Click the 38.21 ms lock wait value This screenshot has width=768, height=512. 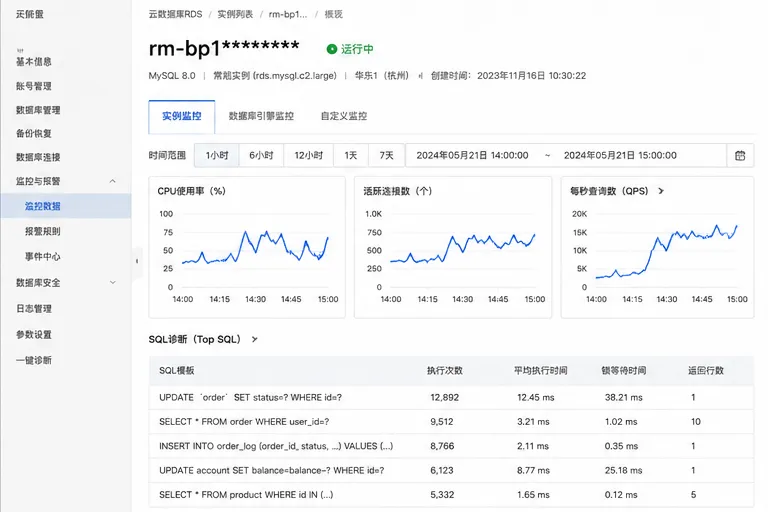pyautogui.click(x=624, y=397)
